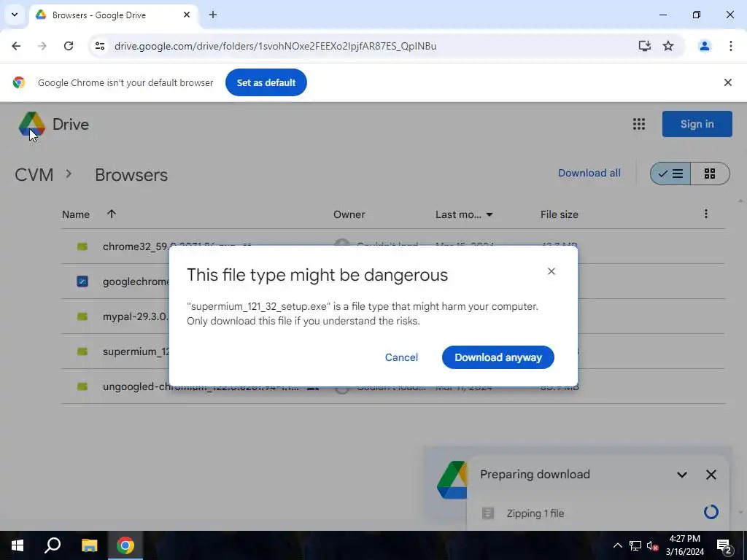This screenshot has height=560, width=747.
Task: Click the File size column header
Action: point(560,214)
